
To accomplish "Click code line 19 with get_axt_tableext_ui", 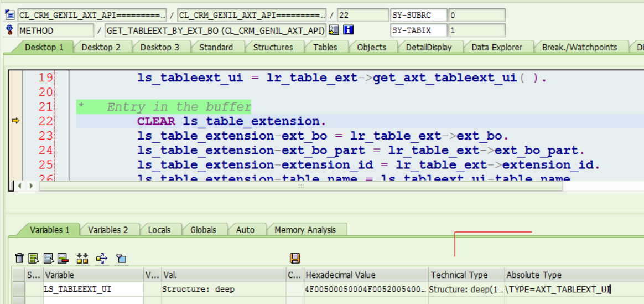I will click(x=342, y=77).
